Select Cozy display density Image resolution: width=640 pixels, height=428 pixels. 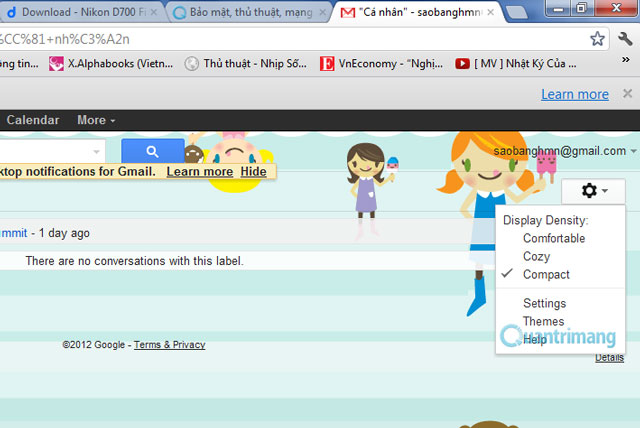538,256
